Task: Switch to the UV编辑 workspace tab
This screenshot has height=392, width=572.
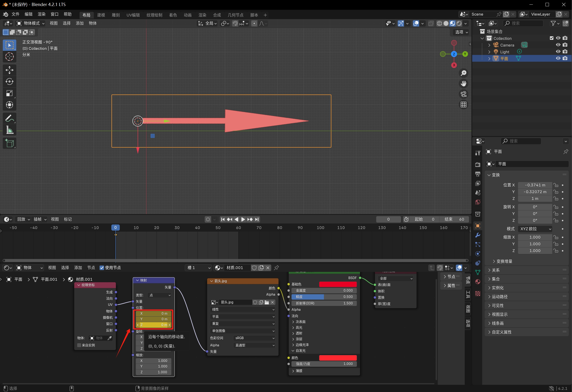Action: pos(133,15)
